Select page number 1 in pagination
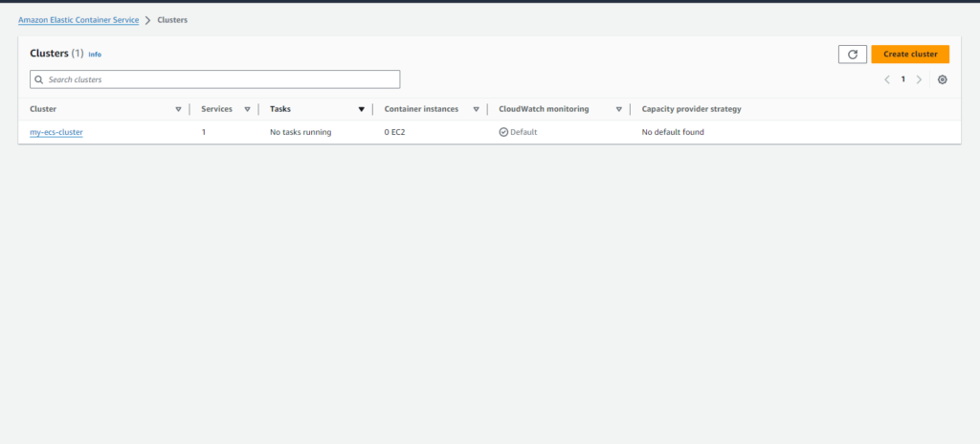Screen dimensions: 980x444 [x=903, y=79]
